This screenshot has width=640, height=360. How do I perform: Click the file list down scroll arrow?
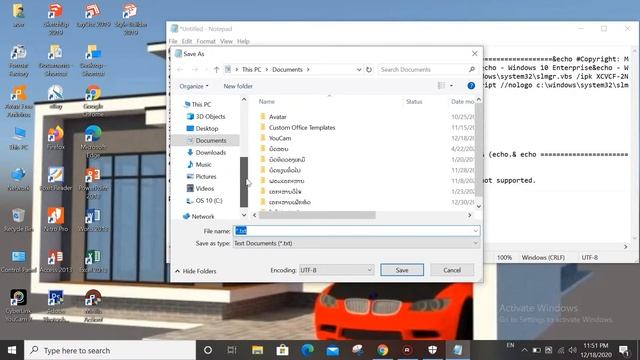coord(479,207)
